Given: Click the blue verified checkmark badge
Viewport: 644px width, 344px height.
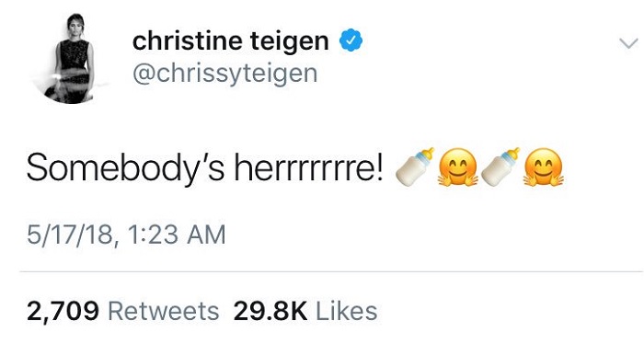Looking at the screenshot, I should tap(351, 40).
